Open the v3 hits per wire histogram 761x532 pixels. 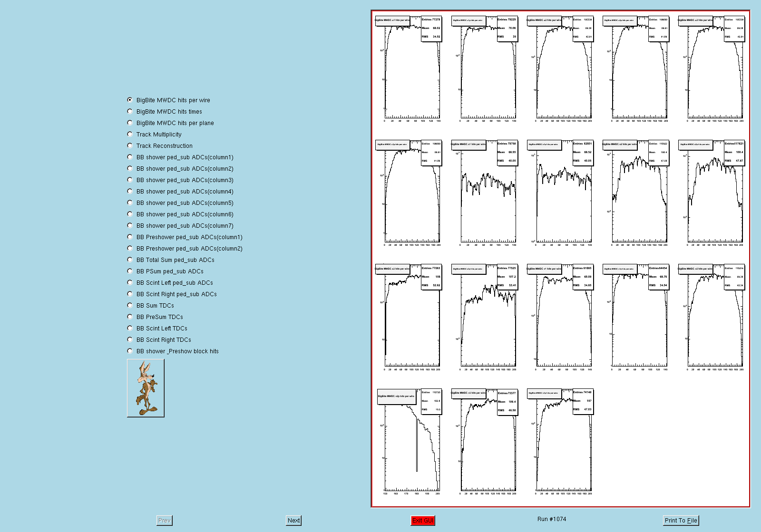tap(485, 442)
